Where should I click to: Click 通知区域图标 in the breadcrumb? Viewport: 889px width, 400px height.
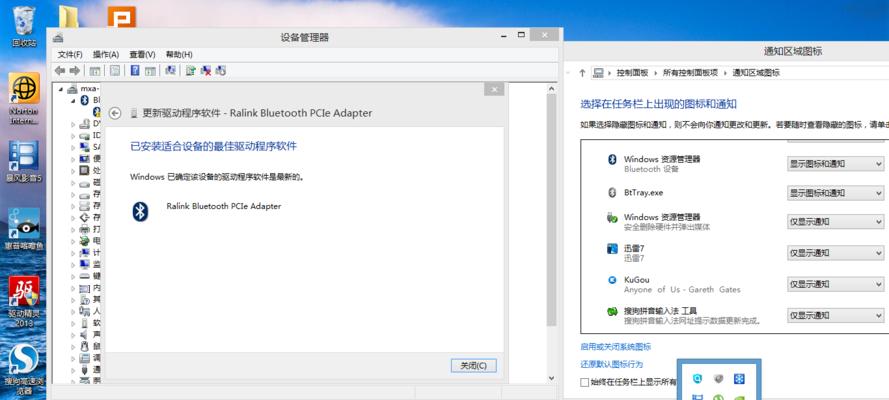756,73
